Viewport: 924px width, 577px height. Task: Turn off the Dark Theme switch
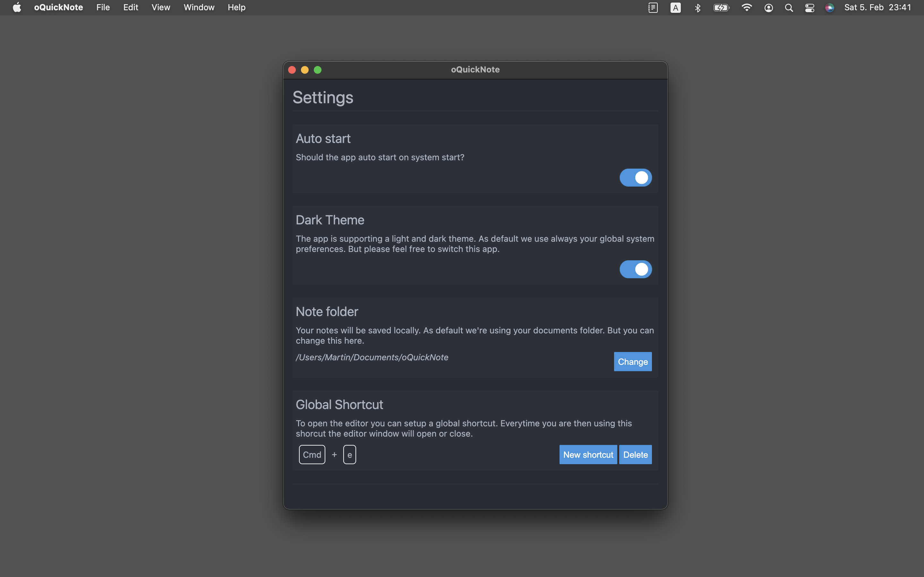635,269
